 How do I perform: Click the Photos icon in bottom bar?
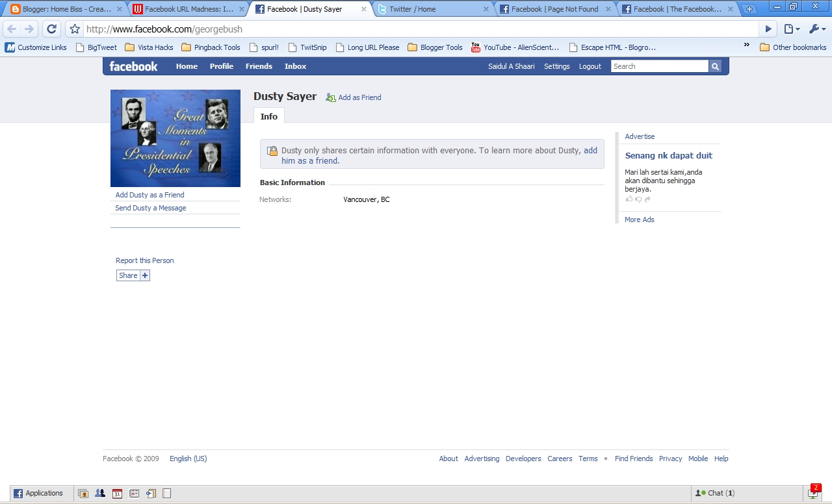click(x=83, y=493)
